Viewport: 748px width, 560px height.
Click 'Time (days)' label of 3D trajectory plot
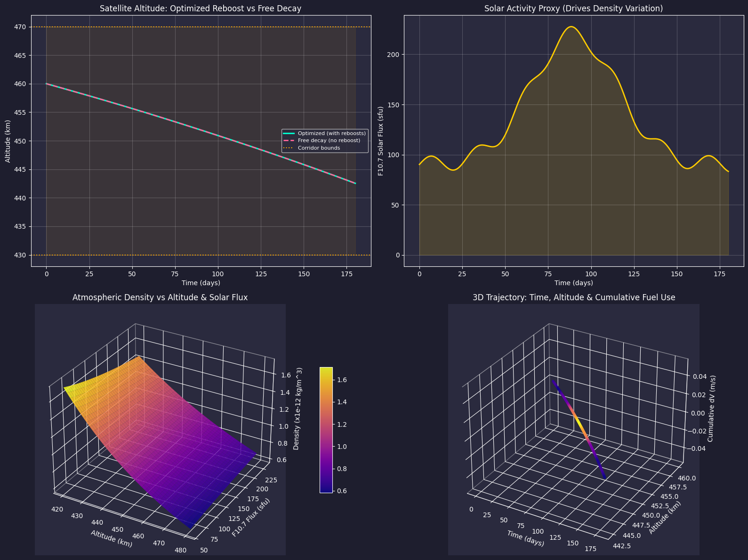click(x=526, y=538)
